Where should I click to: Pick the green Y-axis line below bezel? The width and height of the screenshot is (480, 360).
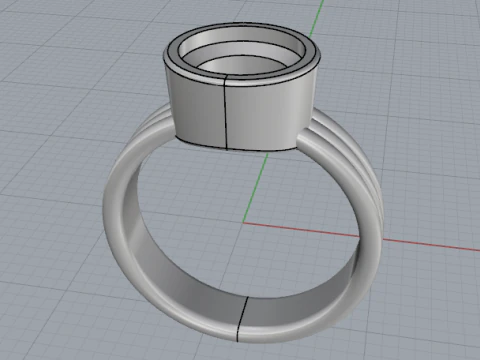point(255,188)
